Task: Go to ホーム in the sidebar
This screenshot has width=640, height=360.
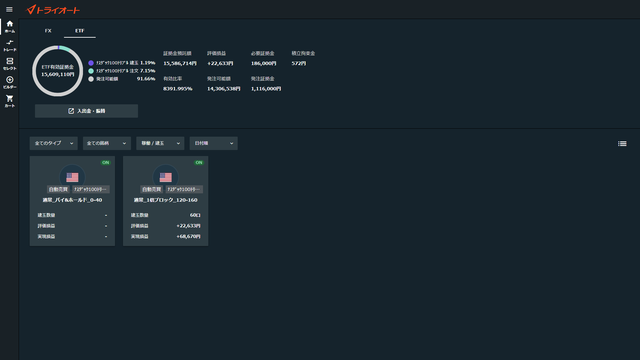Action: click(9, 27)
